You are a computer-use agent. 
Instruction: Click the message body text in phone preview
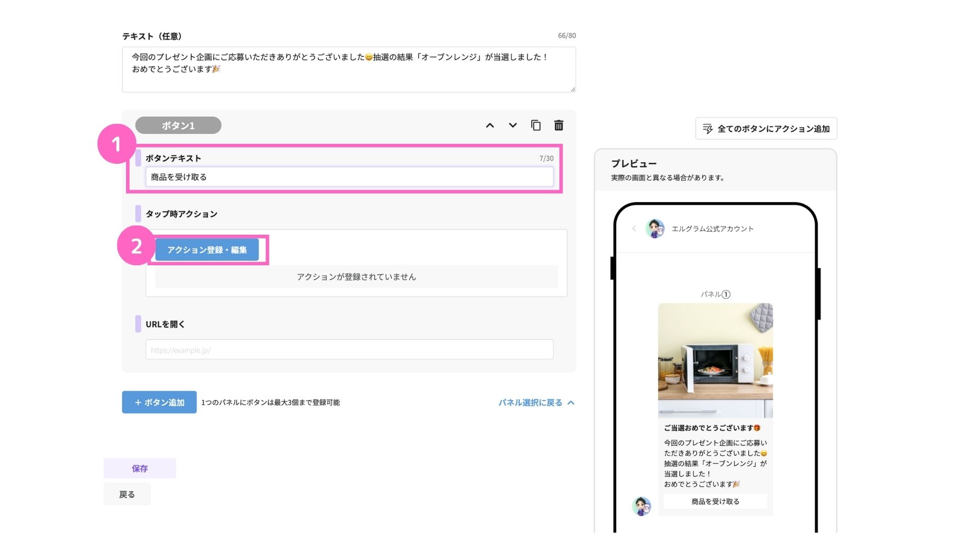tap(715, 463)
